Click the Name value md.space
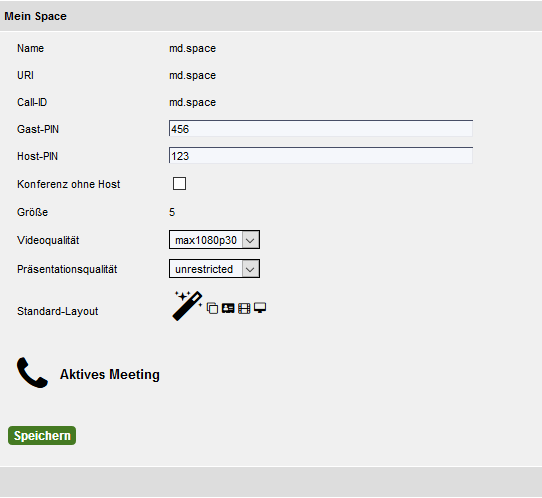Screen dimensions: 542x498 pos(193,48)
